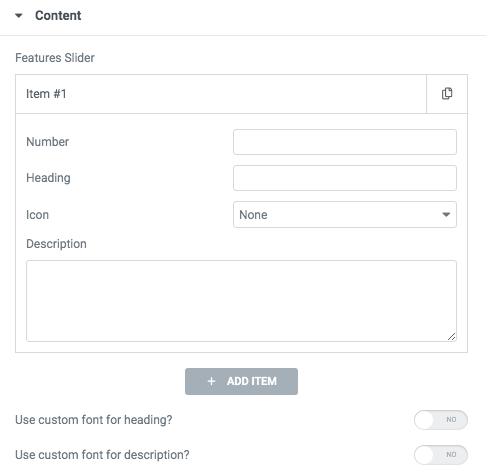Image resolution: width=486 pixels, height=476 pixels.
Task: Enable custom font for description
Action: (441, 455)
